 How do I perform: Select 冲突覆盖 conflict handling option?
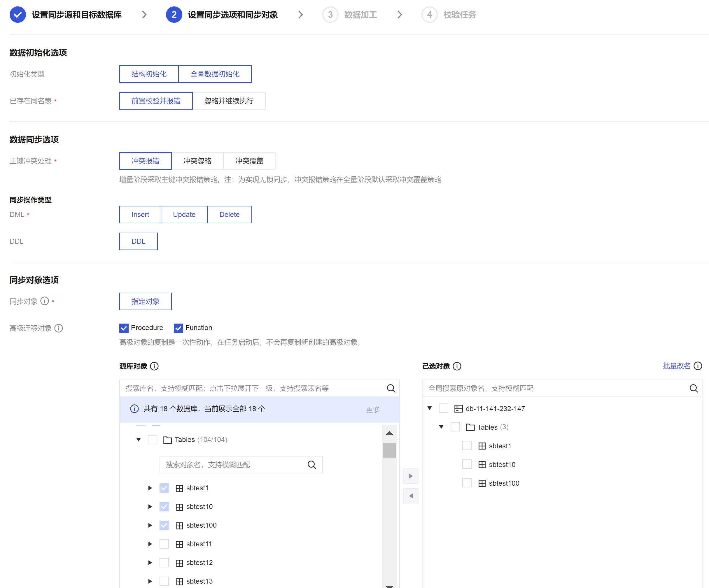[x=249, y=161]
